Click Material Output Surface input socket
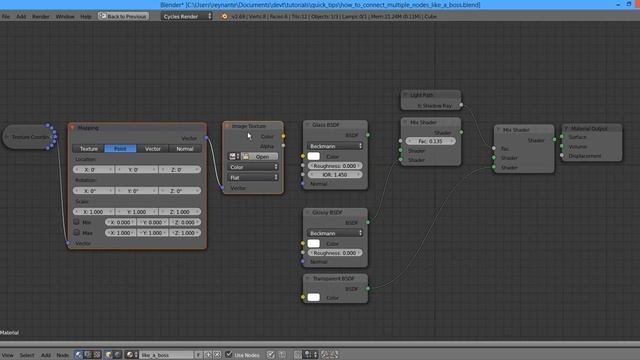The image size is (640, 360). 562,137
